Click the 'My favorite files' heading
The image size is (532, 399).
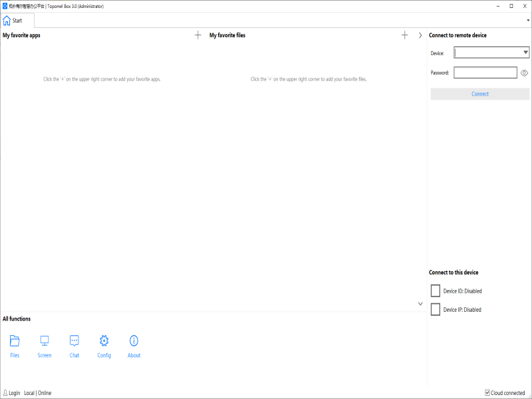(227, 35)
